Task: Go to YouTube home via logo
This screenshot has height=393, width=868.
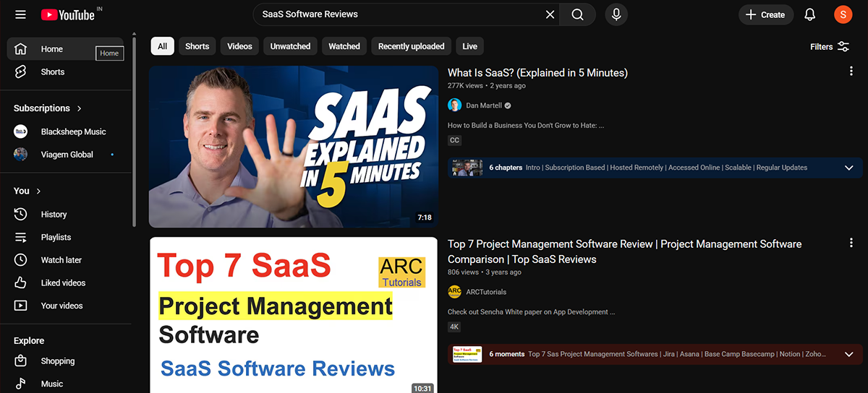Action: coord(67,14)
